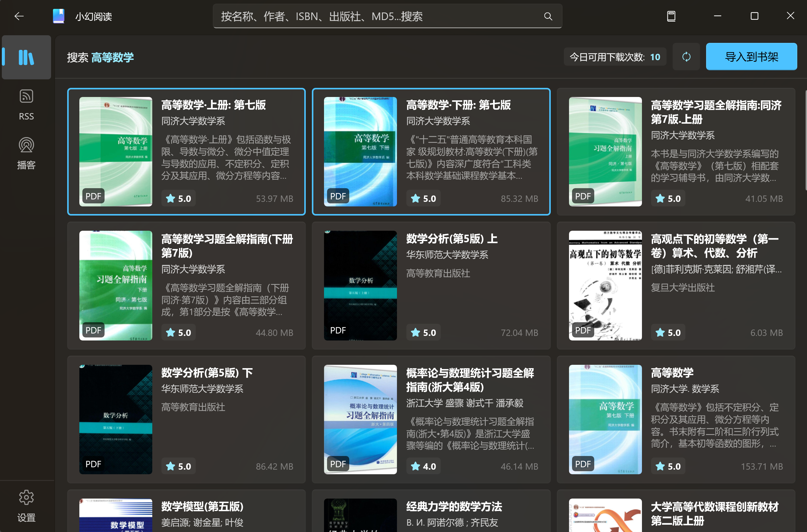Select the 高等数学·上册: 第七版 book card
The width and height of the screenshot is (807, 532).
point(186,152)
